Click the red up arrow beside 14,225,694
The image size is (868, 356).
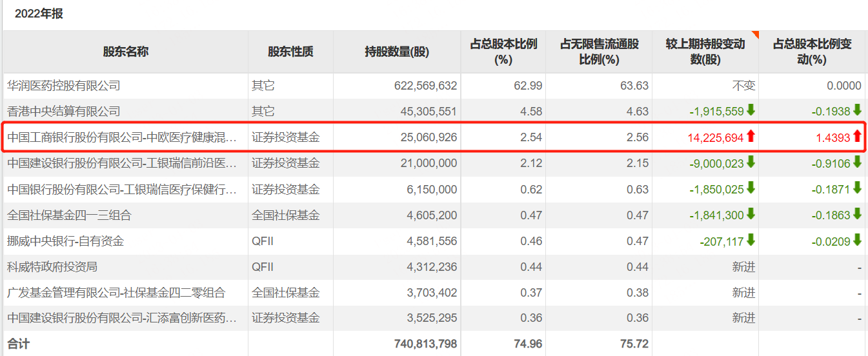click(x=751, y=136)
